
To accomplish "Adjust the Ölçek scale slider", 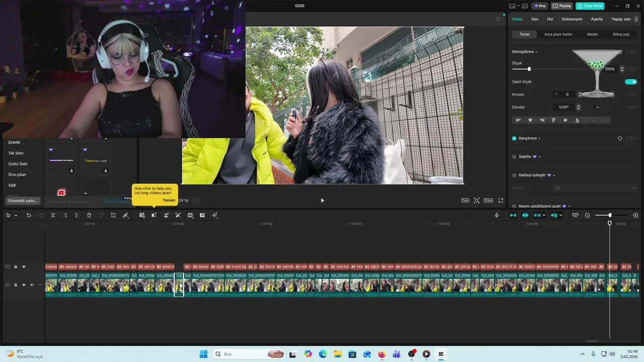I will [529, 69].
